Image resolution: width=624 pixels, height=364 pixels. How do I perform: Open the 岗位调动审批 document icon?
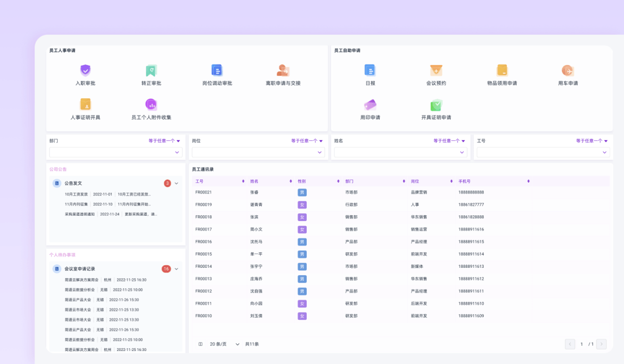[x=217, y=70]
